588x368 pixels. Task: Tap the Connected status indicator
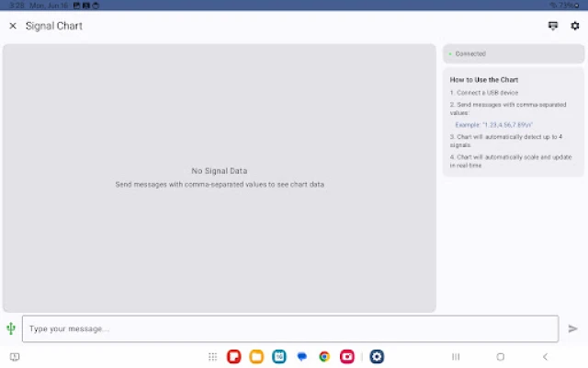513,54
